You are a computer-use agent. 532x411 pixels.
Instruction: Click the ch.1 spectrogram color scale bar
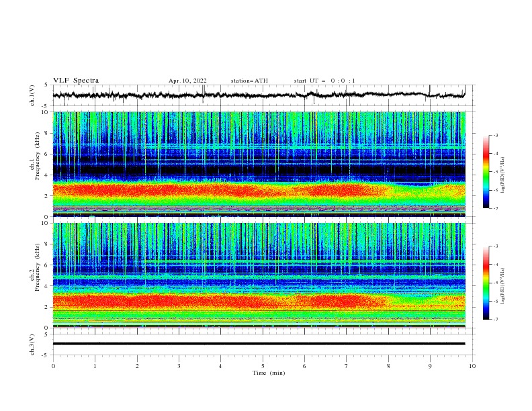click(x=486, y=172)
